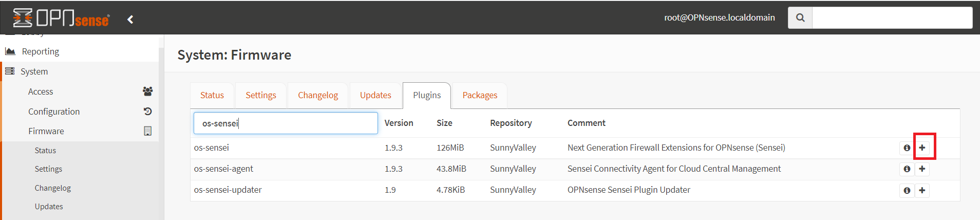The image size is (980, 220).
Task: Install os-sensei-updater with the plus button
Action: tap(922, 190)
